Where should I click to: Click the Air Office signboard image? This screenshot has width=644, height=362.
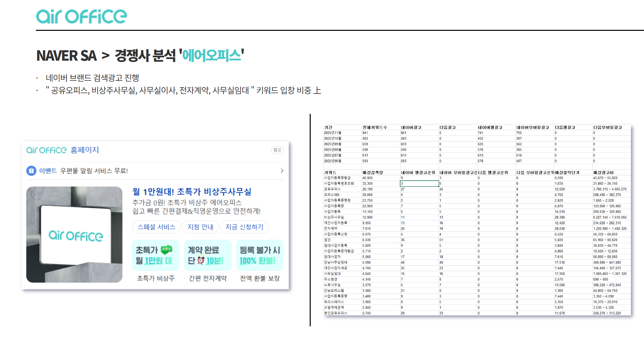[x=74, y=235]
